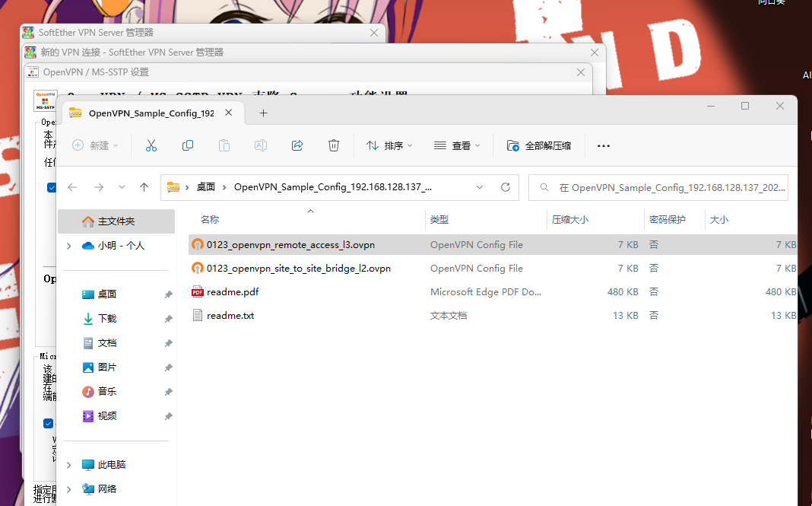This screenshot has width=812, height=506.
Task: Unpin 桌面 using its pin icon
Action: [x=168, y=294]
